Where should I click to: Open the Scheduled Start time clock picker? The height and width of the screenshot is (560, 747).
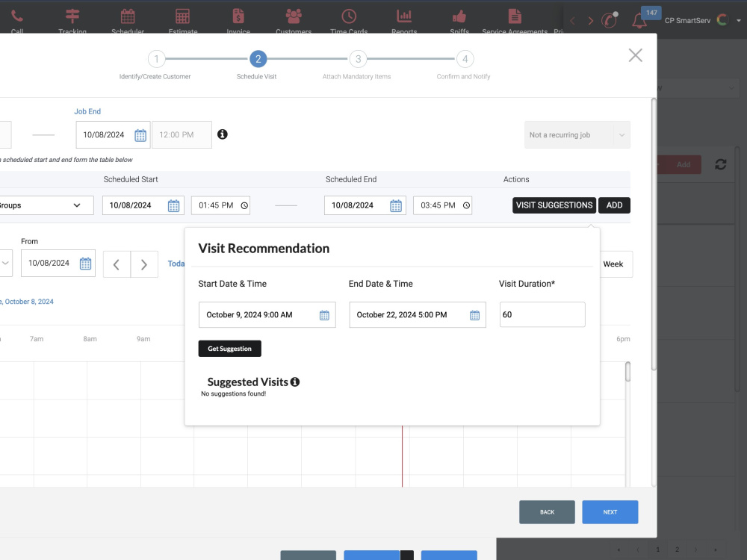pyautogui.click(x=244, y=206)
